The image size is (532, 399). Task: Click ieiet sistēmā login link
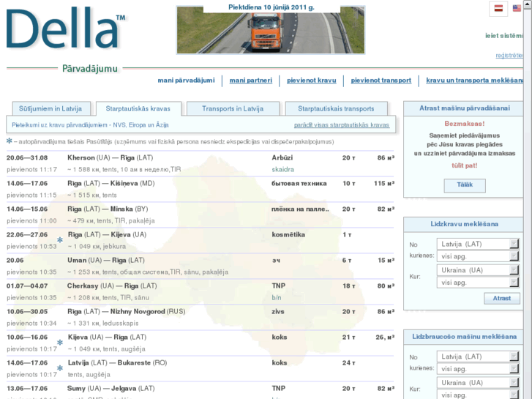click(x=504, y=36)
